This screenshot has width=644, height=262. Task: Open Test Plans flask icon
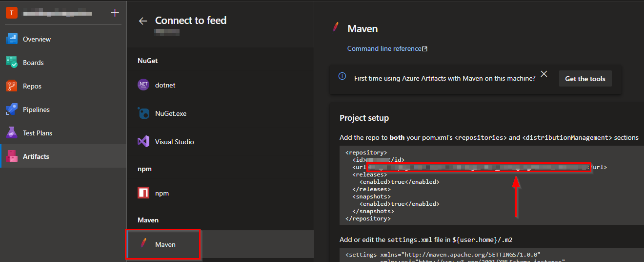pos(12,133)
